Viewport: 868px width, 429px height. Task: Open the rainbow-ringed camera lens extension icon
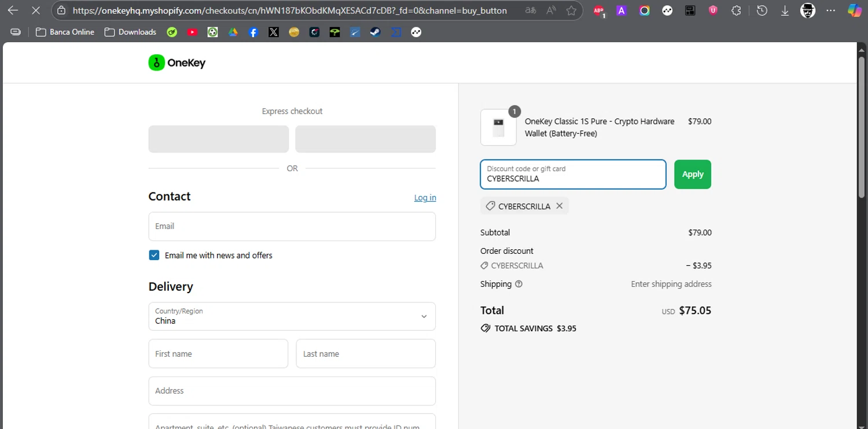[x=645, y=10]
